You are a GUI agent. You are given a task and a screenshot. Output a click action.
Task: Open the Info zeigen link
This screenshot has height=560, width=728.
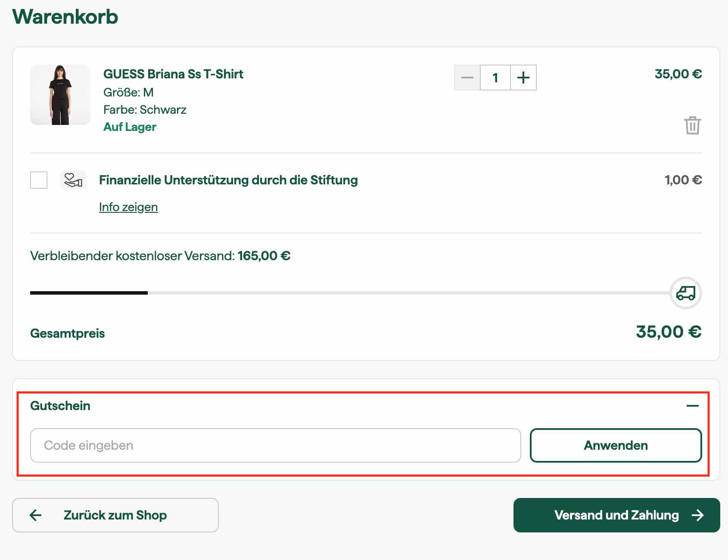click(128, 207)
